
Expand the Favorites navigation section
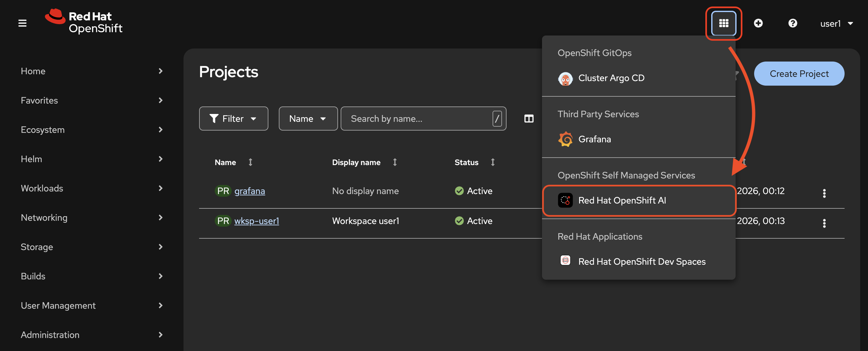click(91, 101)
